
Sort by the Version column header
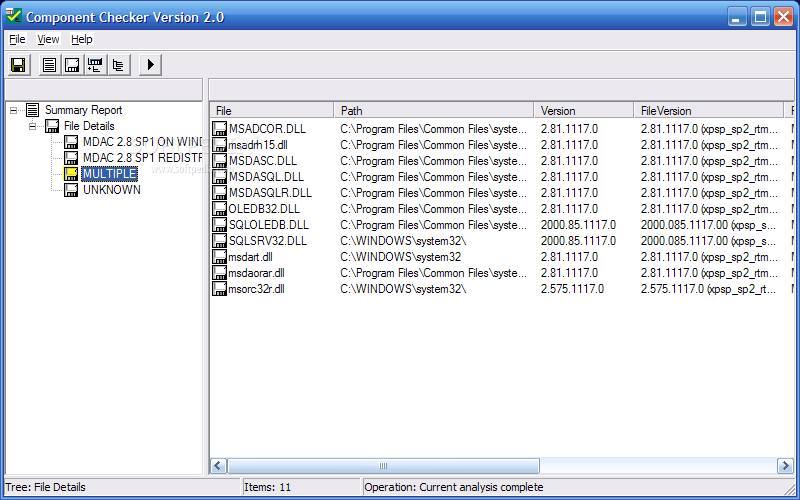(584, 111)
